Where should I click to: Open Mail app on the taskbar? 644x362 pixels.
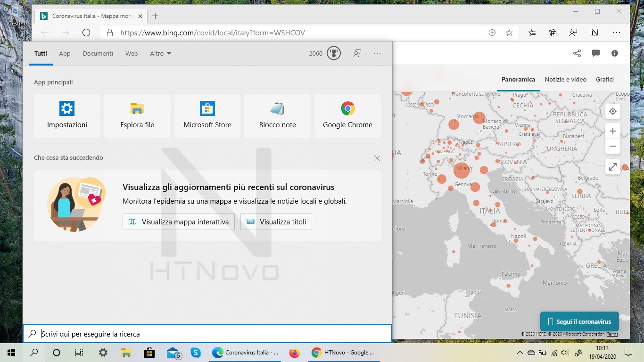click(173, 352)
